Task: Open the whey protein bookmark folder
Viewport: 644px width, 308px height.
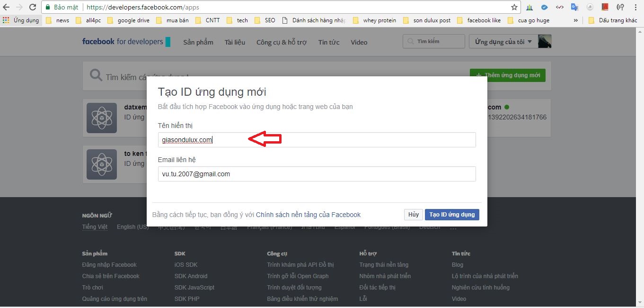Action: coord(374,20)
